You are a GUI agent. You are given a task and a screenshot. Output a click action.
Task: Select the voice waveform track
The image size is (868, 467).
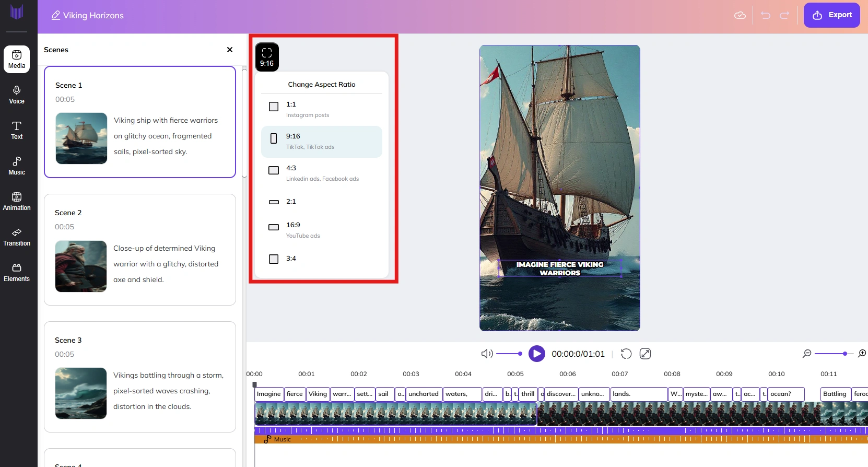click(561, 430)
